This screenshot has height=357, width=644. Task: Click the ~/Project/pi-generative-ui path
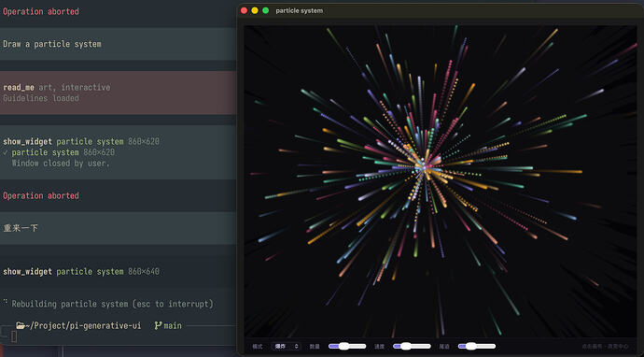(83, 326)
